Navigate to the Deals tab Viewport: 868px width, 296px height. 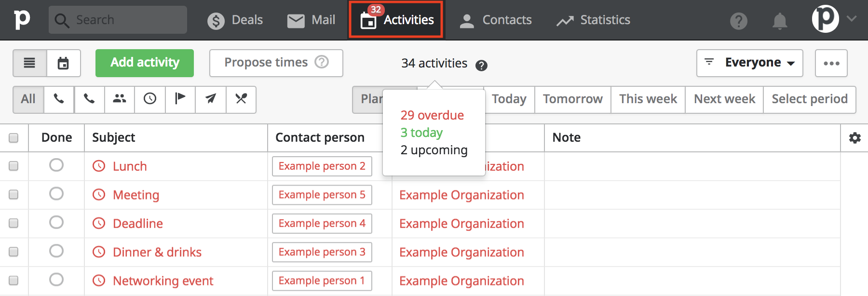(x=235, y=20)
